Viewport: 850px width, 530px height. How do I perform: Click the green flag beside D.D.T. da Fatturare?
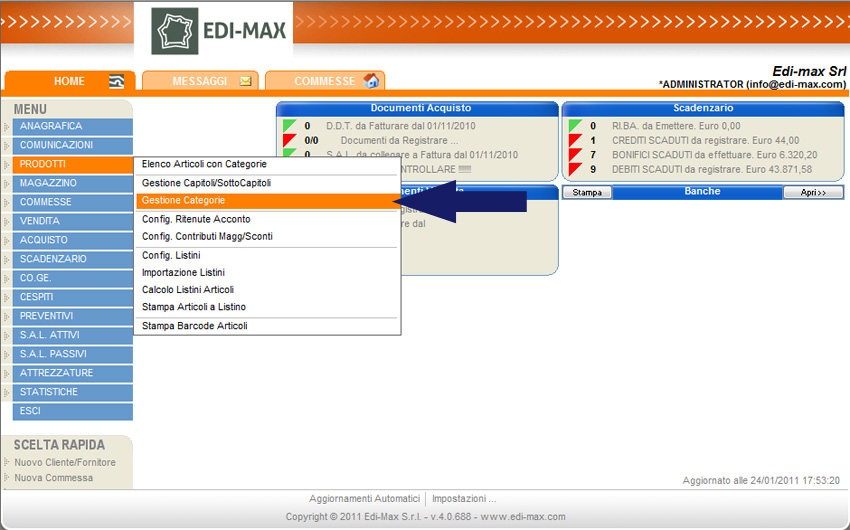click(x=289, y=126)
